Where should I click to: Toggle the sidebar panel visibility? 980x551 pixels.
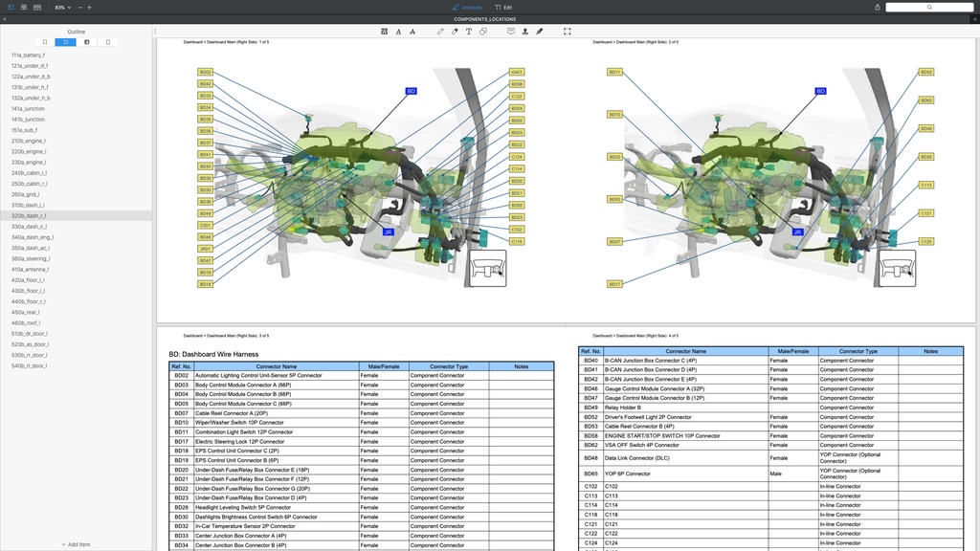tap(10, 7)
